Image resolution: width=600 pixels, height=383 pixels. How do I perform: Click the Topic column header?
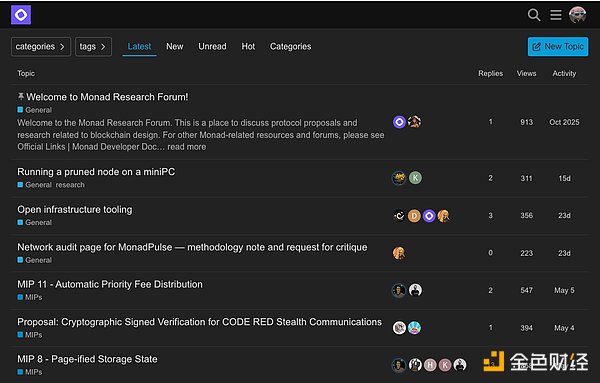[26, 73]
